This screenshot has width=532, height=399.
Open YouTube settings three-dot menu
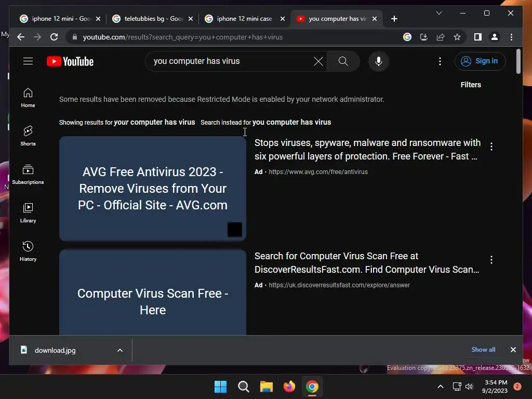pos(440,61)
